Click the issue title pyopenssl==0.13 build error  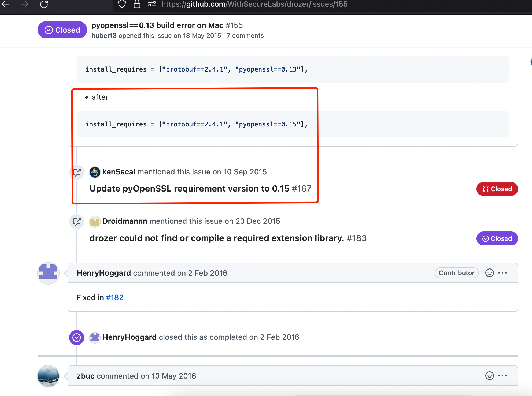[157, 25]
